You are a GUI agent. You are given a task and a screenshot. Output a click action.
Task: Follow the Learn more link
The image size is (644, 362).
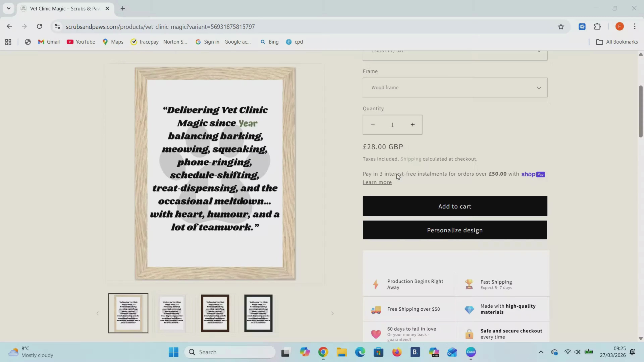pos(377,182)
